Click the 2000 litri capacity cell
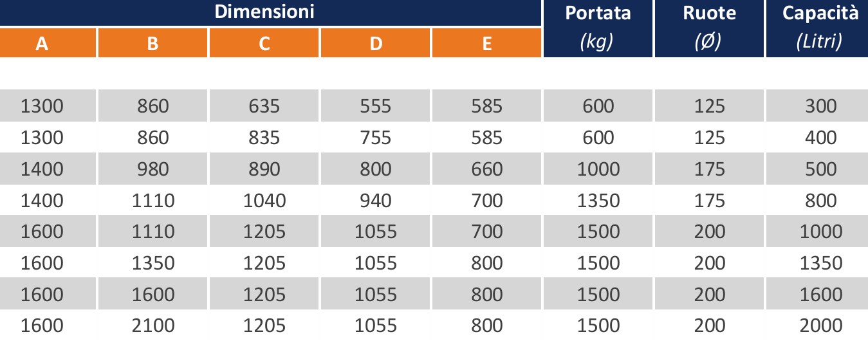Image resolution: width=868 pixels, height=341 pixels. pyautogui.click(x=820, y=326)
